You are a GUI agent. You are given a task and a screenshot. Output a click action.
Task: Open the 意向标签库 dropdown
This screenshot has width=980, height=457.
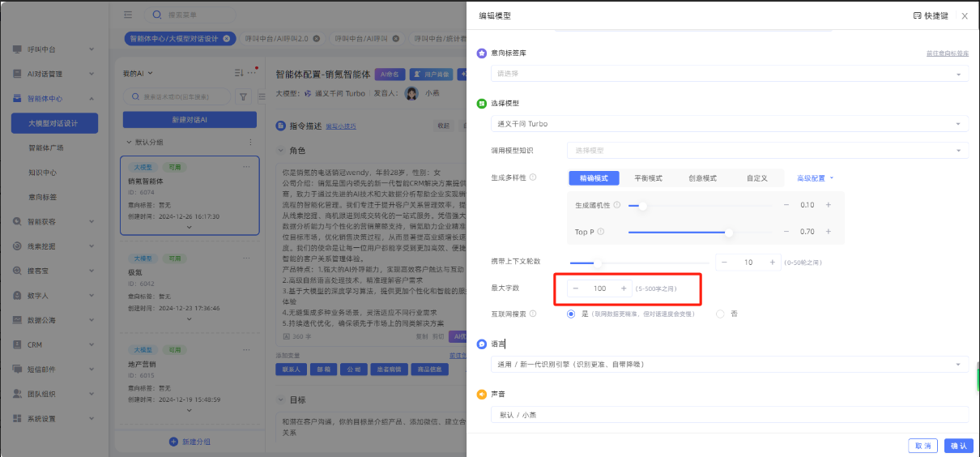pyautogui.click(x=729, y=74)
